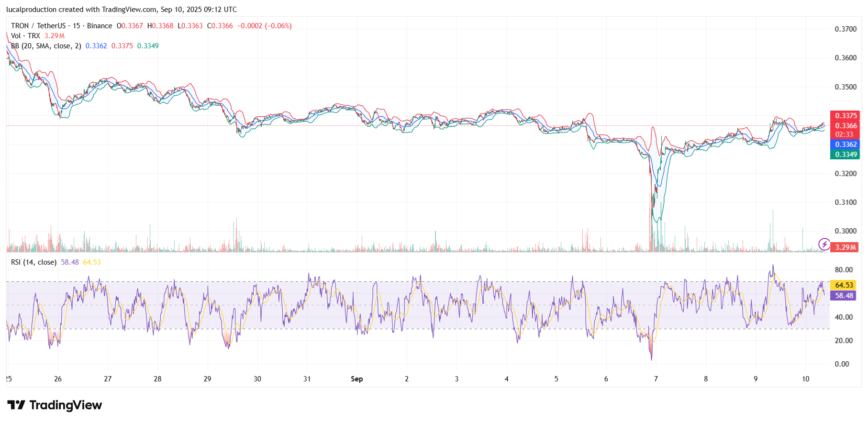Click the open price value O0.3367
Screen dimensions: 868x423
coord(130,26)
